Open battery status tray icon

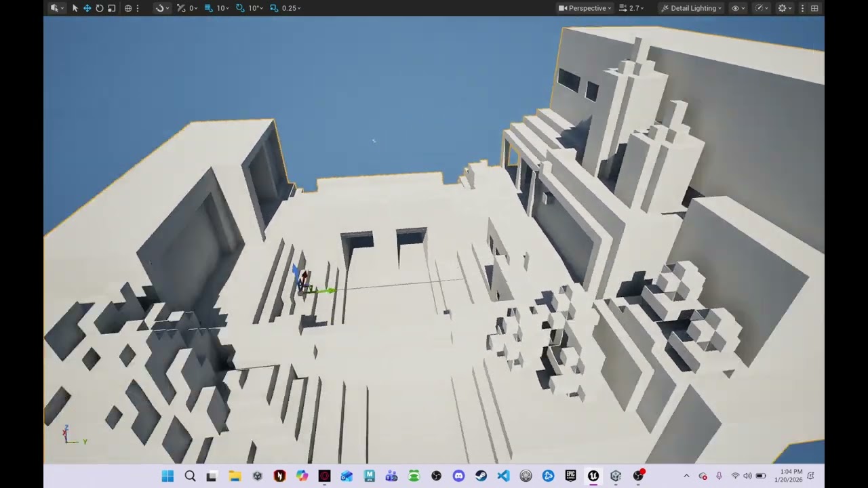pos(761,476)
